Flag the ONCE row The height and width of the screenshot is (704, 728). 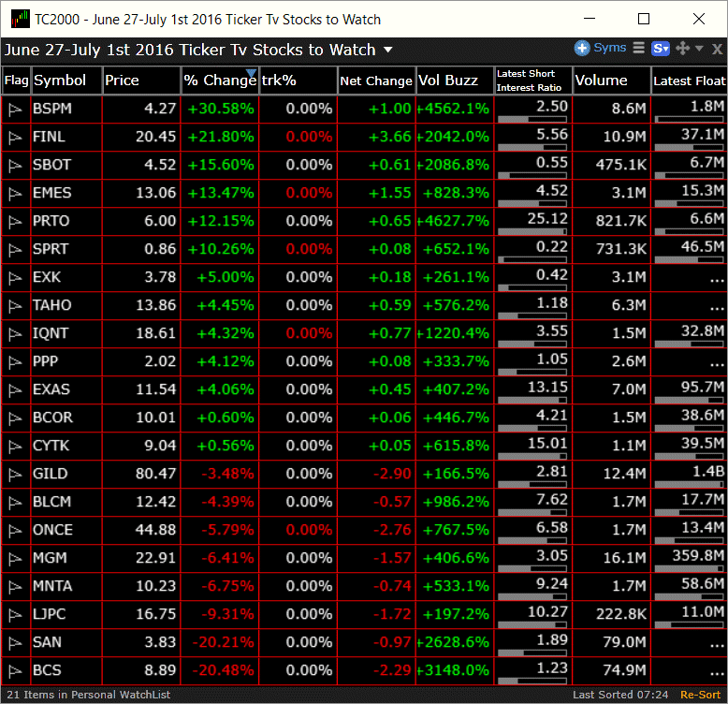coord(15,531)
